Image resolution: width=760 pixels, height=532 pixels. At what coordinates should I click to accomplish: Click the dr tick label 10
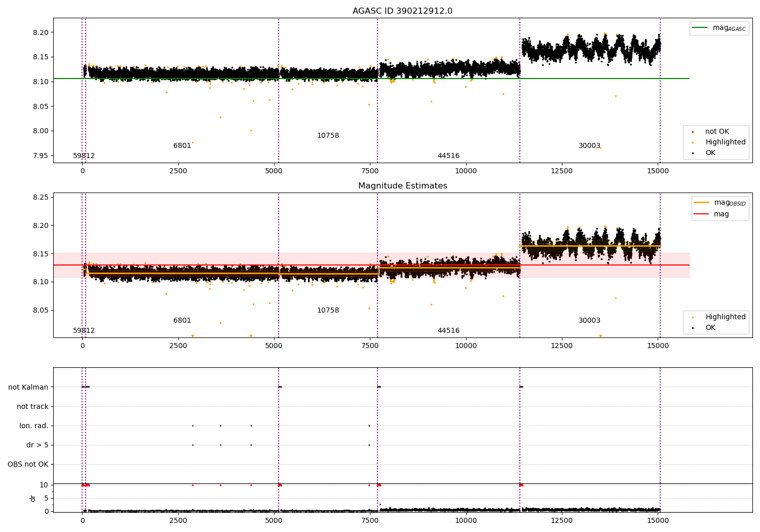[x=44, y=485]
